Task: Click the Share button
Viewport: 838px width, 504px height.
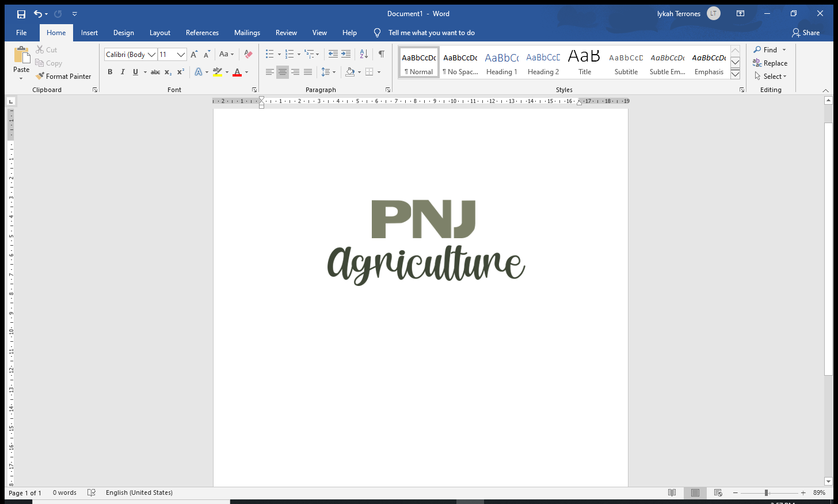Action: tap(806, 33)
